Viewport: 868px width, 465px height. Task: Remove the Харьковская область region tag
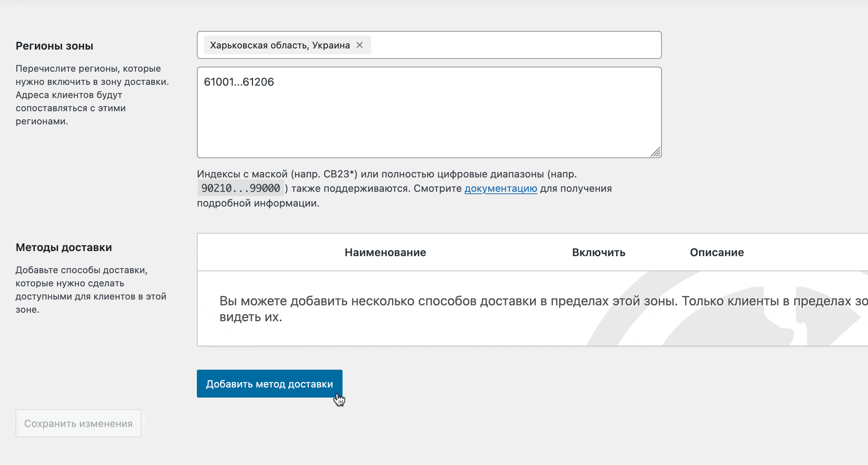pyautogui.click(x=360, y=45)
